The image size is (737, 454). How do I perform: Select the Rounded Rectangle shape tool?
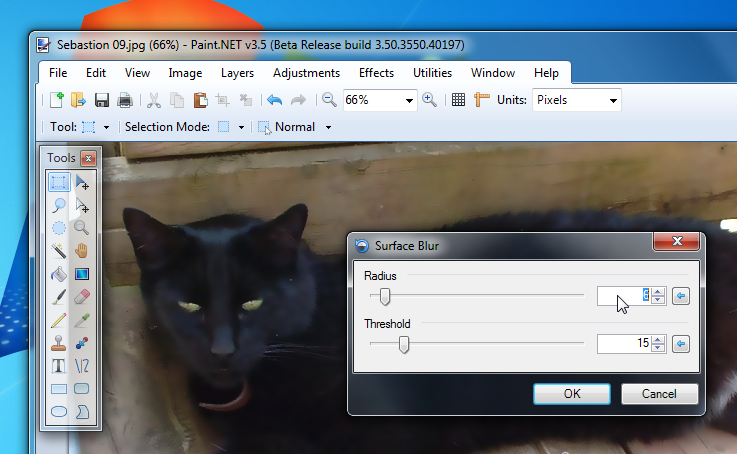[82, 389]
